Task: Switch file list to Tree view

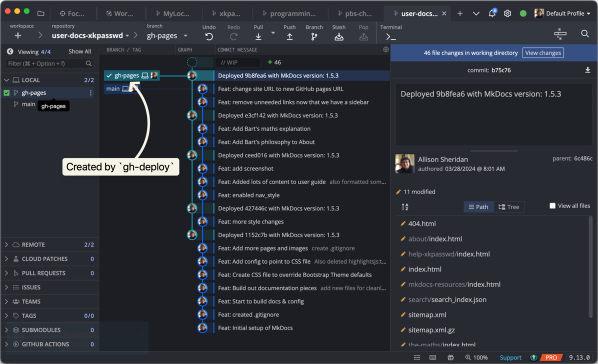Action: coord(509,206)
